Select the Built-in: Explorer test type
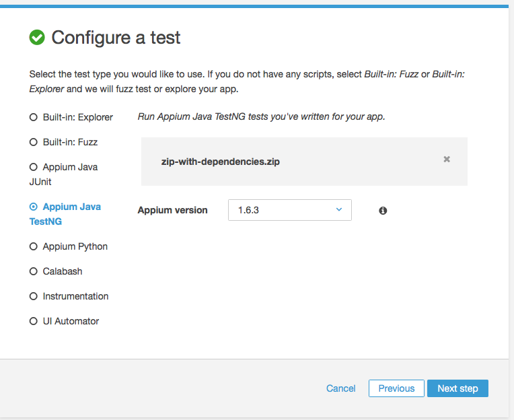514x420 pixels. click(x=34, y=117)
